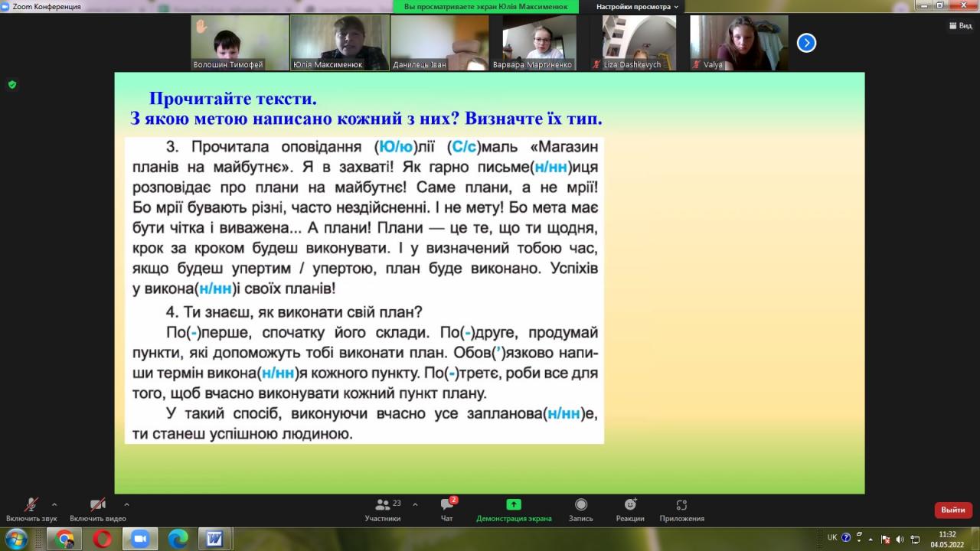Open Microsoft Word from the taskbar

(x=215, y=539)
